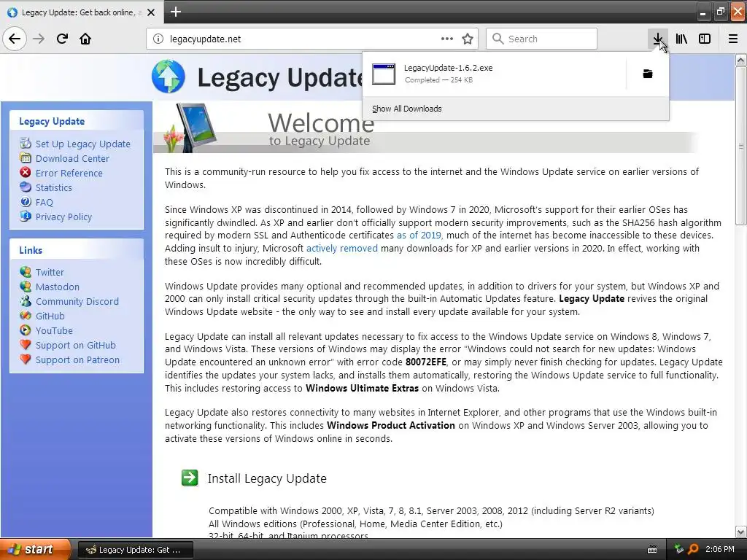Click the green Install Legacy Update arrow
This screenshot has width=747, height=560.
click(x=190, y=478)
